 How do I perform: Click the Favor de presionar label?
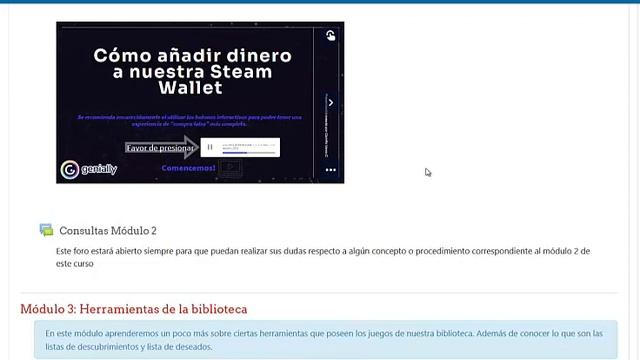tap(160, 148)
